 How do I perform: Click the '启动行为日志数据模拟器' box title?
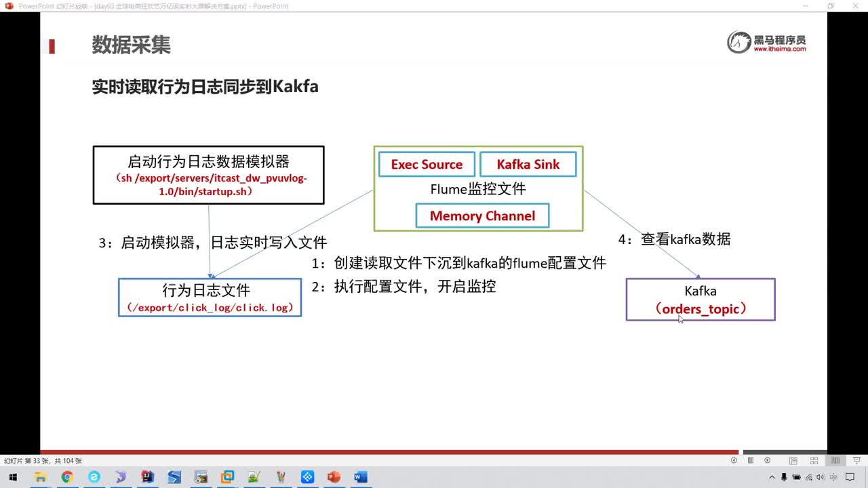click(x=208, y=161)
